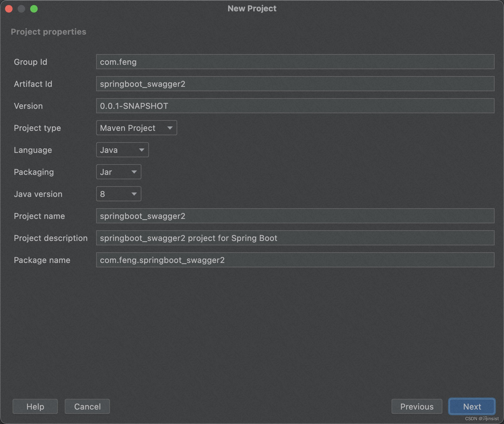
Task: Click the Group Id label
Action: [30, 62]
